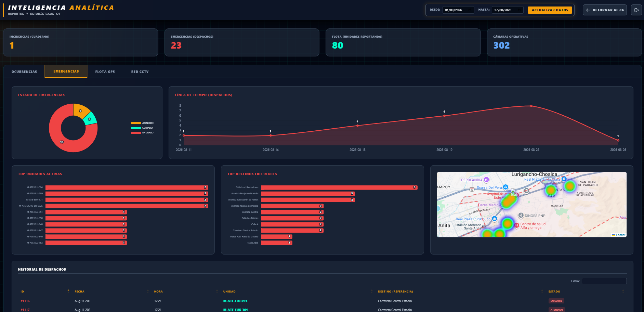Click the logout icon button in header
The width and height of the screenshot is (644, 312).
click(636, 10)
